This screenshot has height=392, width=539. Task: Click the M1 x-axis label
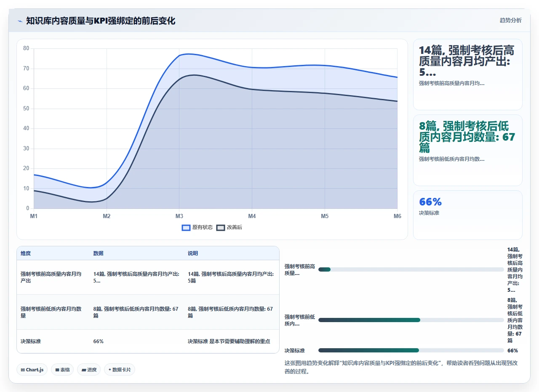coord(34,216)
